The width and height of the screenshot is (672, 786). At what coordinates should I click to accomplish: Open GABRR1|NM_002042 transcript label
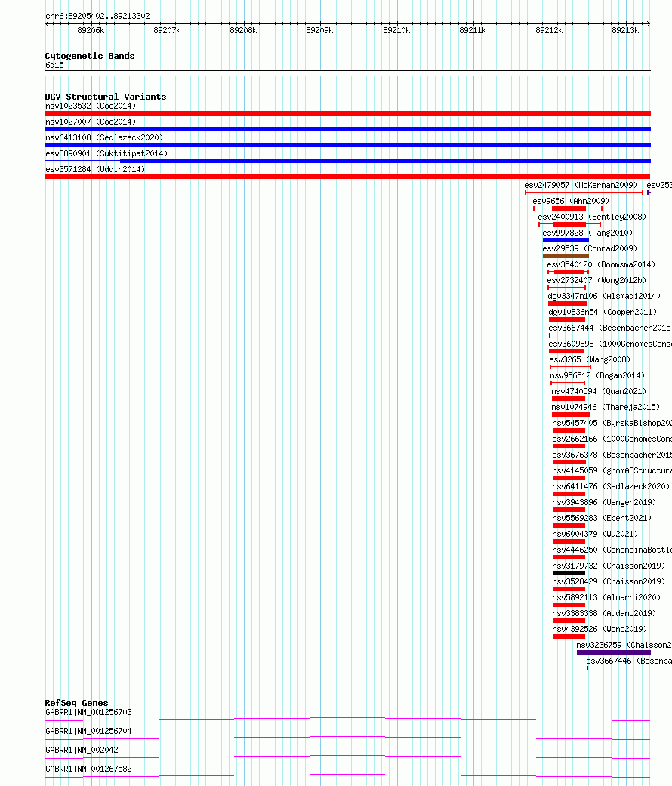click(82, 750)
